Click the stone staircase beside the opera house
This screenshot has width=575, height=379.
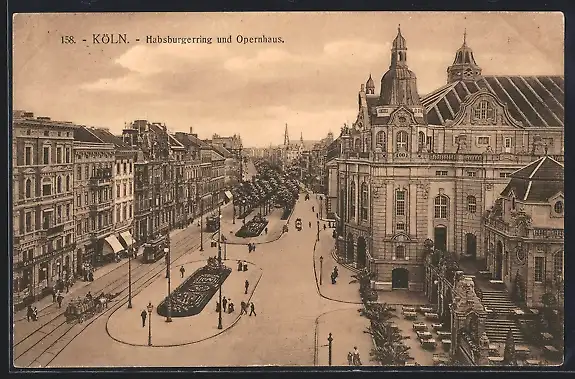tap(501, 316)
